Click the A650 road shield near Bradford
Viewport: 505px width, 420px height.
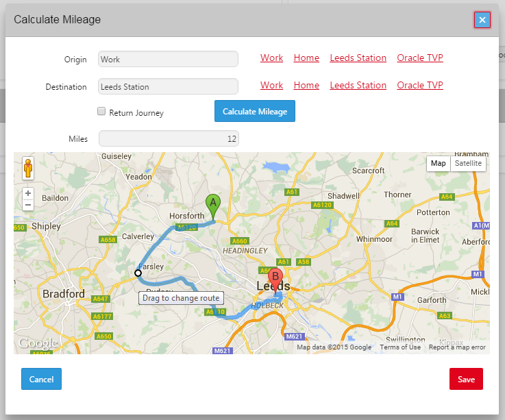[x=104, y=336]
